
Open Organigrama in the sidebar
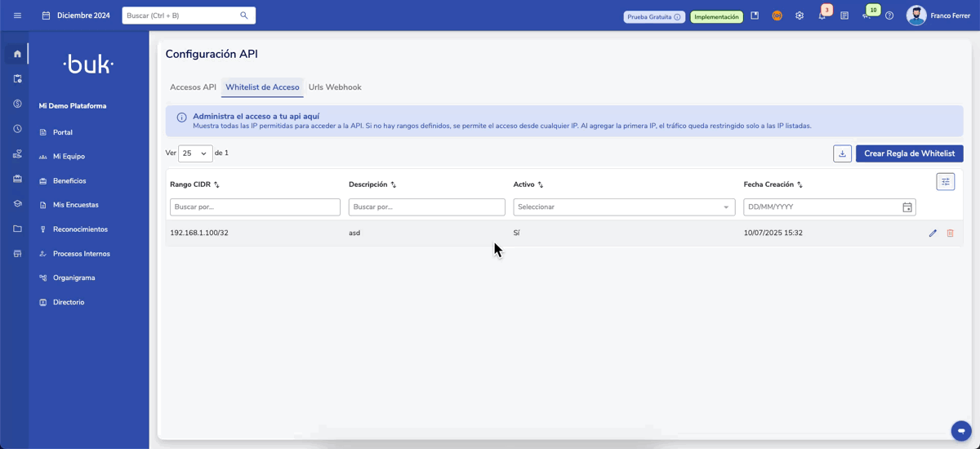click(73, 278)
